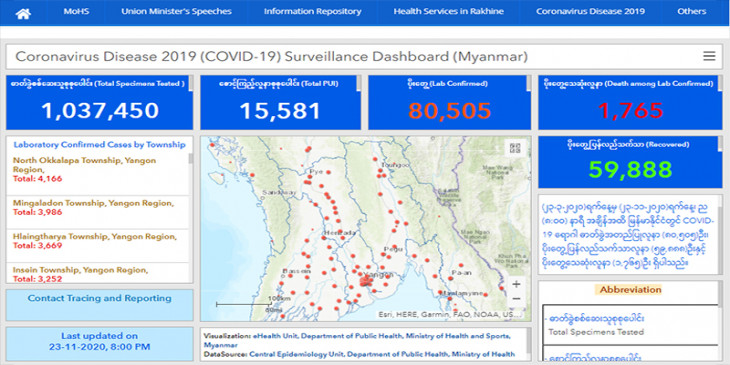The width and height of the screenshot is (730, 365).
Task: Expand the Others menu
Action: click(692, 12)
